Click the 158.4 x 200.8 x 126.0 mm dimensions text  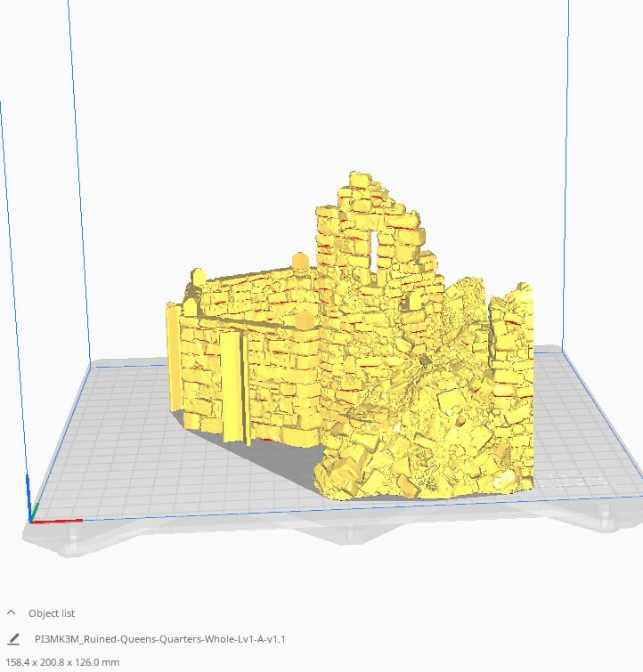[62, 662]
